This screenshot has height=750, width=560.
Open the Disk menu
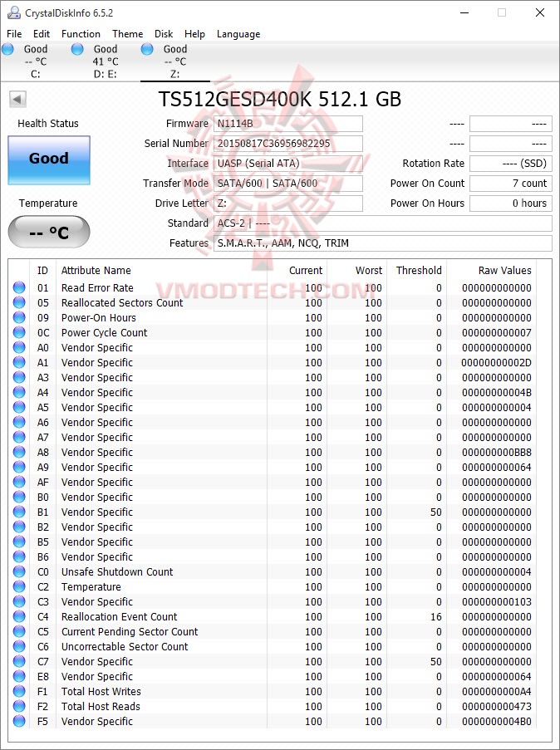[x=164, y=34]
